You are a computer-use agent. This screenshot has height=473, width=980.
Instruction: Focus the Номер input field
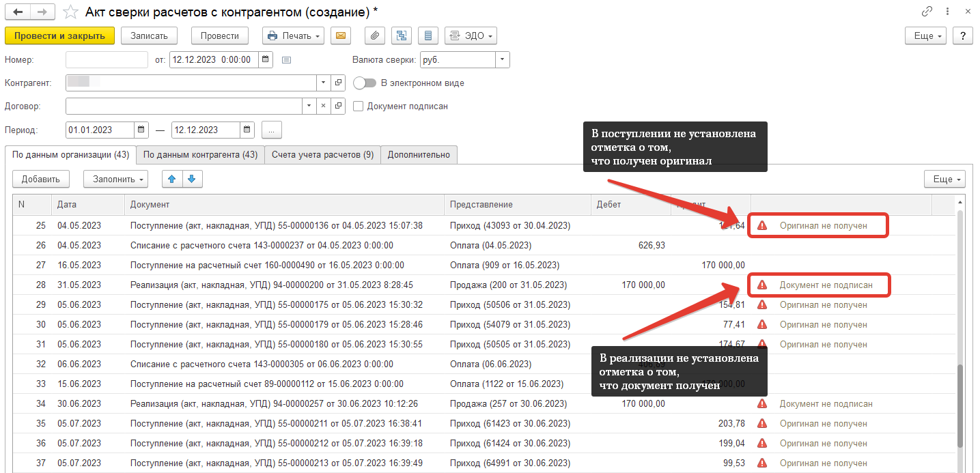pyautogui.click(x=107, y=59)
